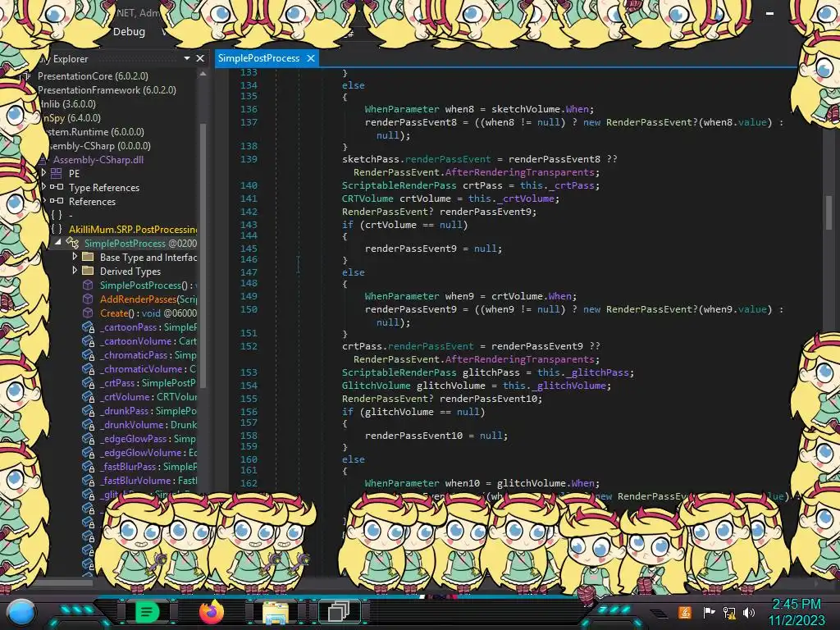Viewport: 840px width, 630px height.
Task: Click the _chromaticVolume field icon
Action: [x=89, y=369]
